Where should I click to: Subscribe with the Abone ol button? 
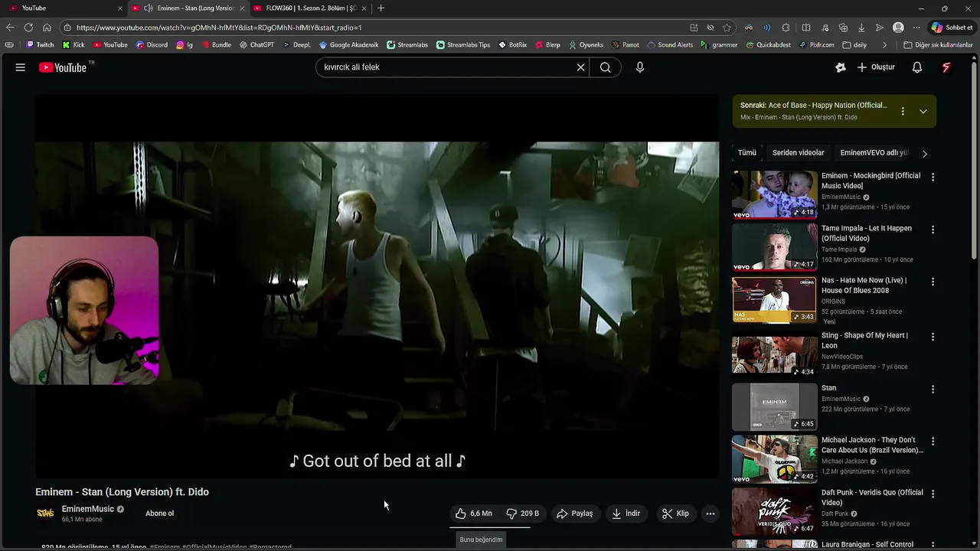[160, 514]
